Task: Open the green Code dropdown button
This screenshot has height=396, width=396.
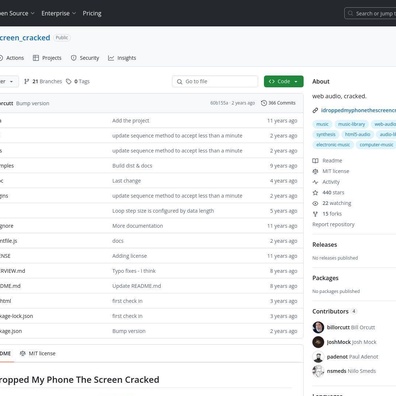Action: (284, 81)
